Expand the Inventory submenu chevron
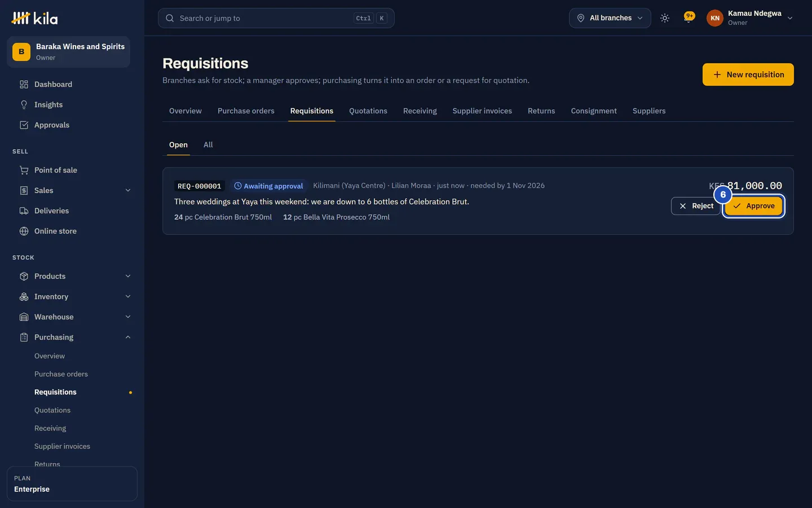812x508 pixels. pyautogui.click(x=128, y=296)
